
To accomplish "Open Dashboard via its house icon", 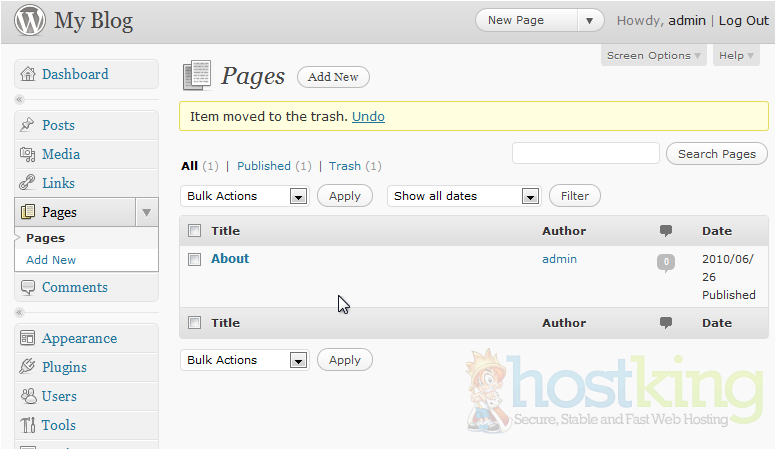I will point(28,75).
